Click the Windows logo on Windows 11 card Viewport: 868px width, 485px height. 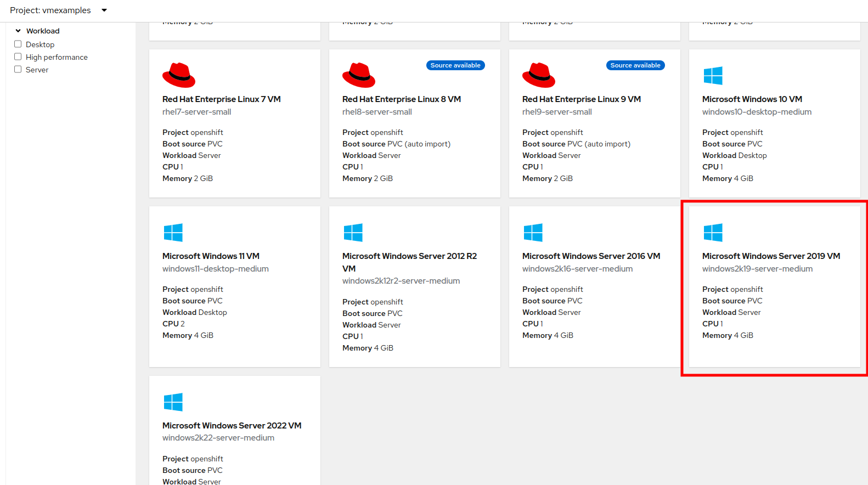point(173,233)
